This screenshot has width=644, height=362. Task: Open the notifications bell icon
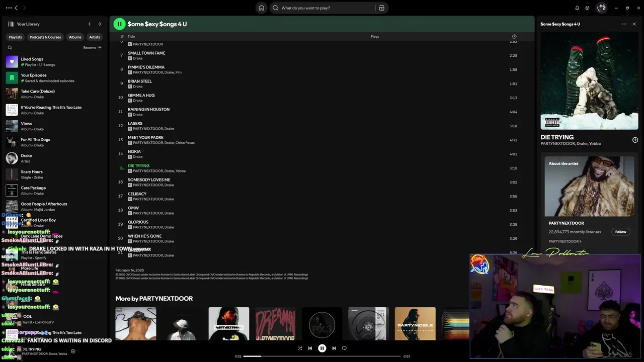point(577,8)
